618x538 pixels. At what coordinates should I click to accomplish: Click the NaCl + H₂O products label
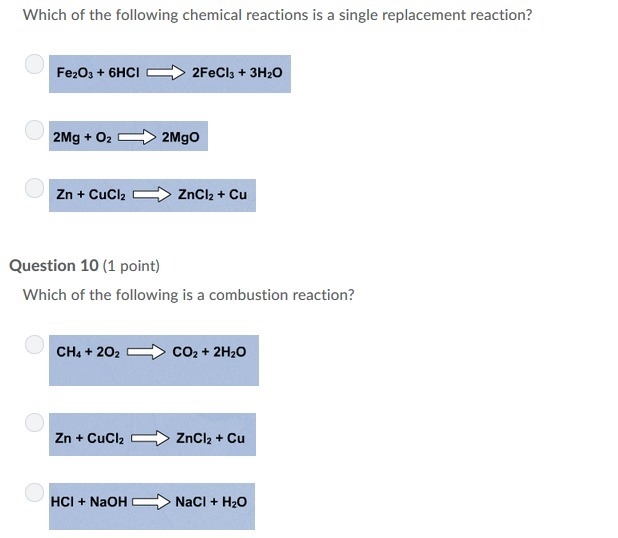coord(211,502)
